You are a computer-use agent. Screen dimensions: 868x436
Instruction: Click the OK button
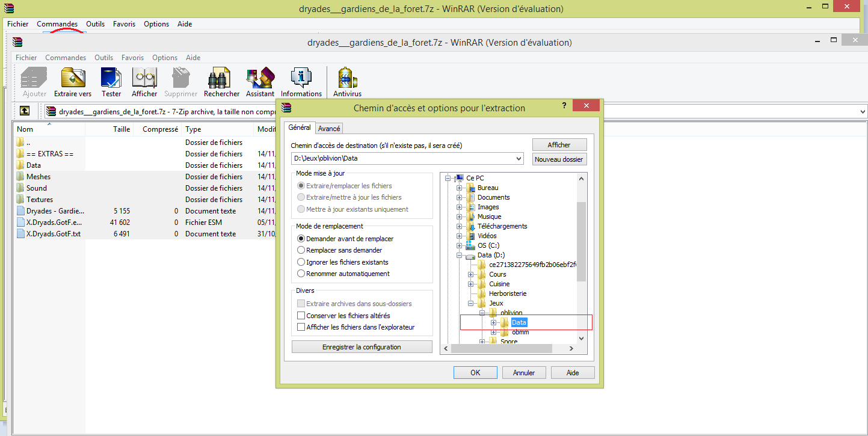pos(475,373)
